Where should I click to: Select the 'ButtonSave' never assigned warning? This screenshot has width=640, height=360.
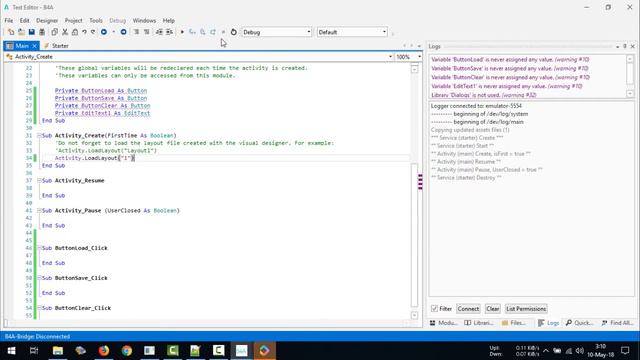click(x=510, y=69)
